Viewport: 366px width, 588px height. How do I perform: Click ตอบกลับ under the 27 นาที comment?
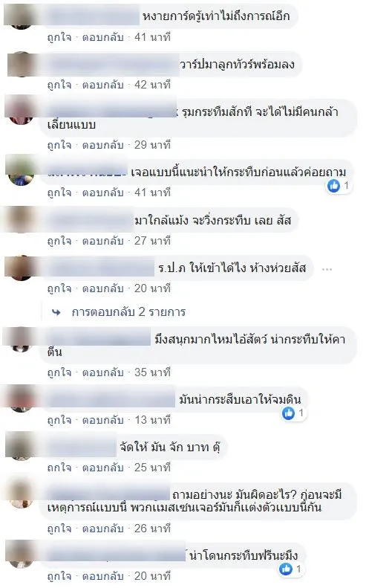coord(102,241)
